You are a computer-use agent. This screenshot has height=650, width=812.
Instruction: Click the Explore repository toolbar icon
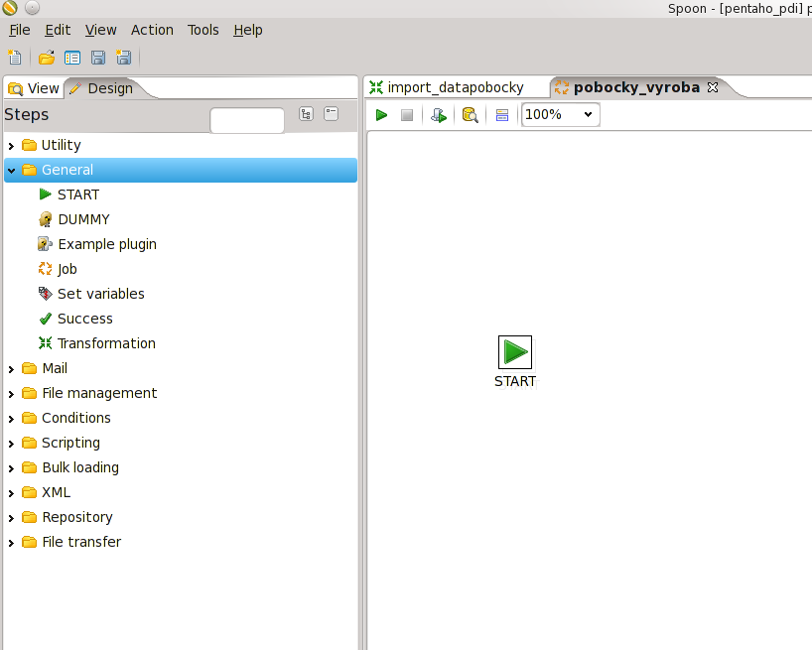click(72, 58)
